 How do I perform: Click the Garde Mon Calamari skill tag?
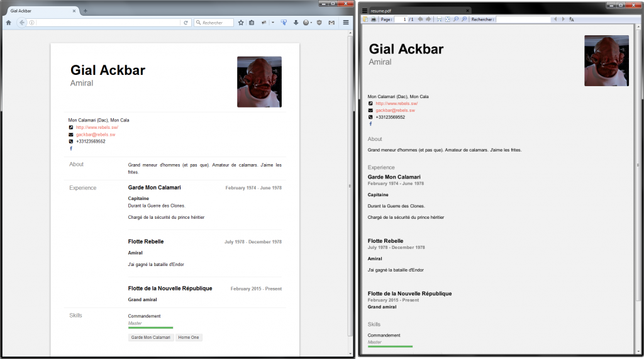click(x=150, y=337)
